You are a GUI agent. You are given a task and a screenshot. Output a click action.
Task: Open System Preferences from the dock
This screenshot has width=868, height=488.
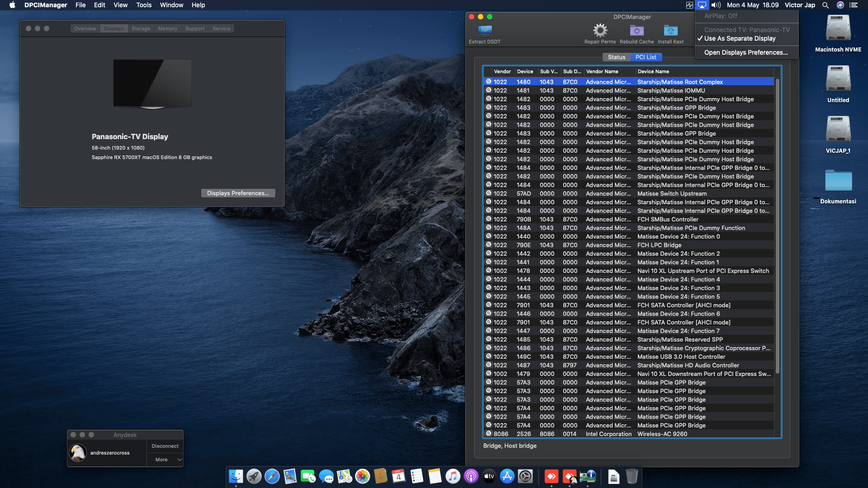(x=525, y=476)
